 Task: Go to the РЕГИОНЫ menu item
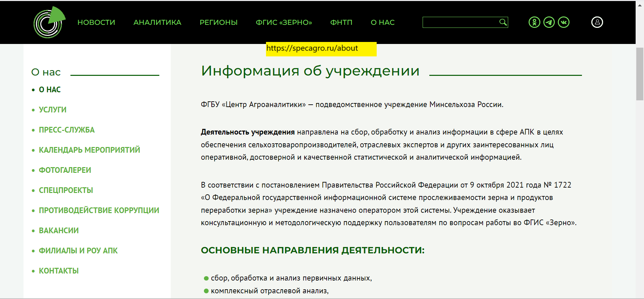[x=219, y=22]
